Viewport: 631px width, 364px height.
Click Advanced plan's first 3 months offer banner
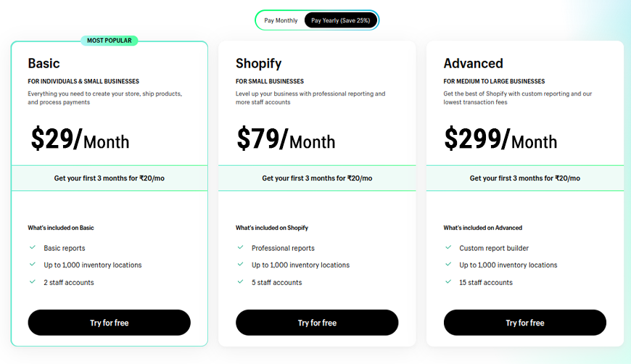click(525, 178)
